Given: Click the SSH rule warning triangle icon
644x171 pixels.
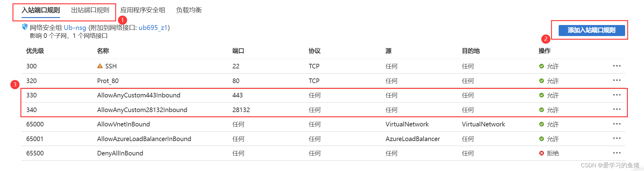Looking at the screenshot, I should [x=100, y=66].
